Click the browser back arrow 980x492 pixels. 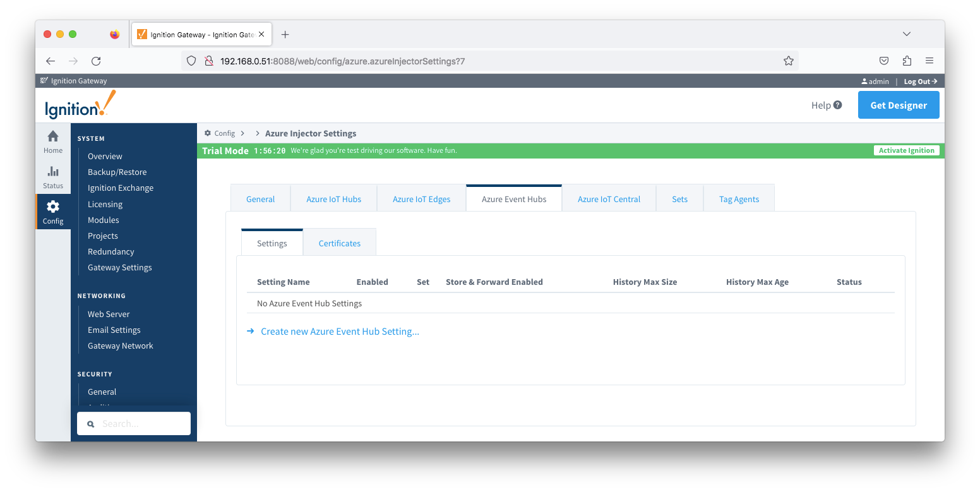pos(51,61)
